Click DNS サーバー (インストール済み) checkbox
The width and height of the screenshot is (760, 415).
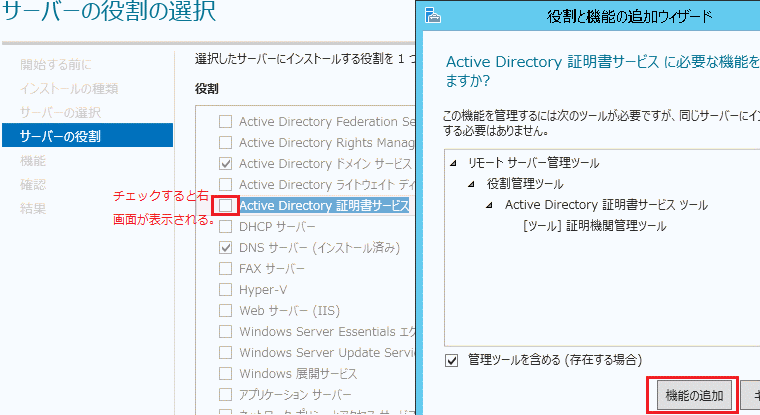click(225, 248)
